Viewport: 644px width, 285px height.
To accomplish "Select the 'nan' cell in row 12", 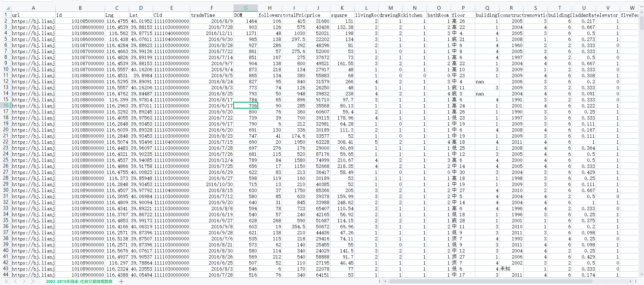I will pos(487,81).
